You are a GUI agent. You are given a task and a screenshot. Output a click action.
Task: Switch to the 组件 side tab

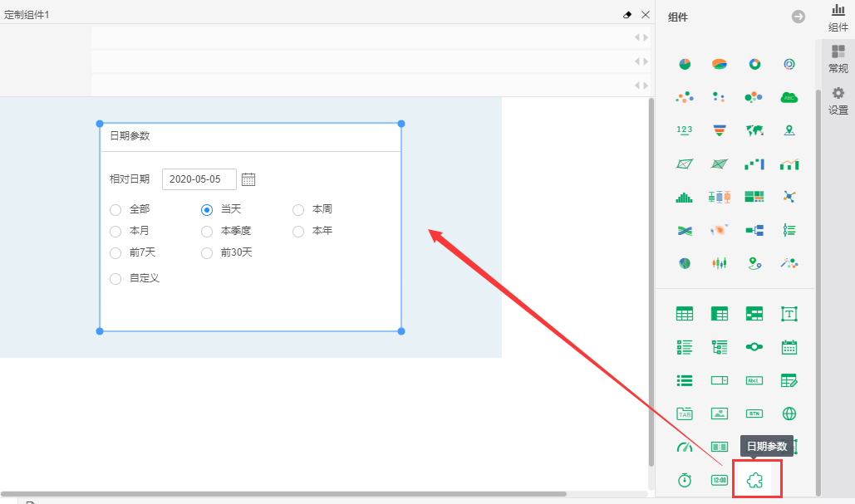[x=838, y=18]
